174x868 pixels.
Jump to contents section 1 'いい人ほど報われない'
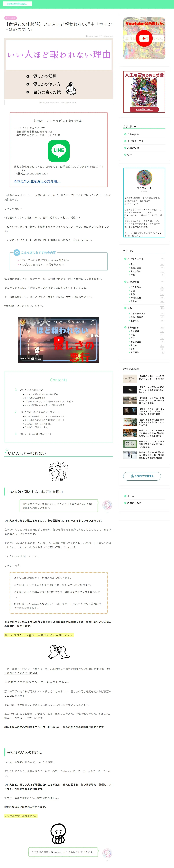(x=31, y=390)
